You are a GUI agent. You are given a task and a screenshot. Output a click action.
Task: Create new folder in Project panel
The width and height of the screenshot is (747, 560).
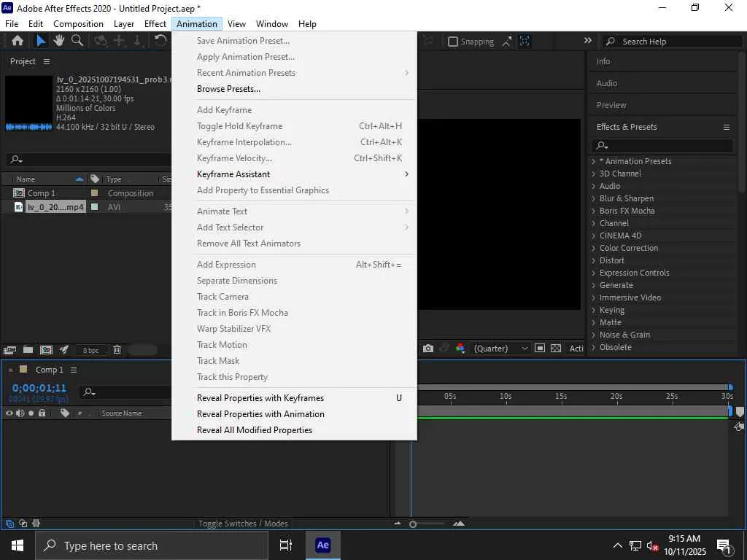28,350
